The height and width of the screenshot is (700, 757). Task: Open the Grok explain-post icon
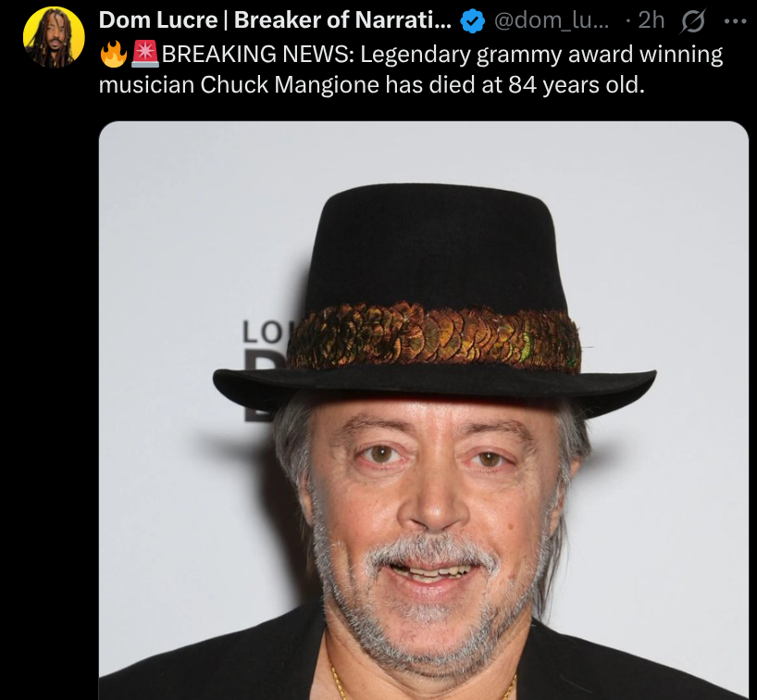pyautogui.click(x=693, y=21)
